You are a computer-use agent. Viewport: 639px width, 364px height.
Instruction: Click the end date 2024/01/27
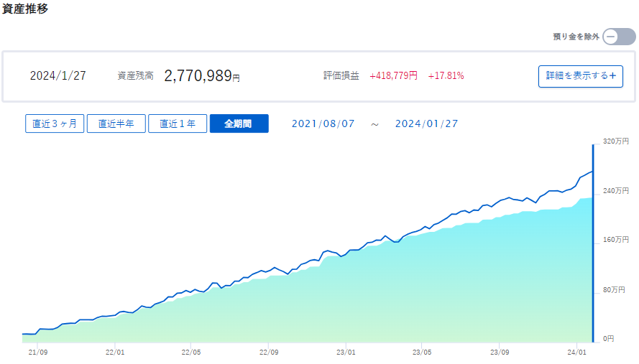427,123
